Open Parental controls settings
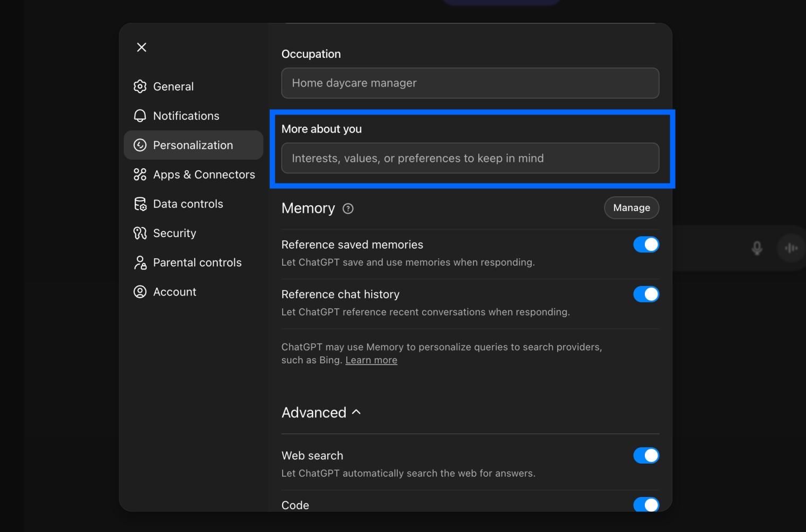Image resolution: width=806 pixels, height=532 pixels. pyautogui.click(x=197, y=262)
